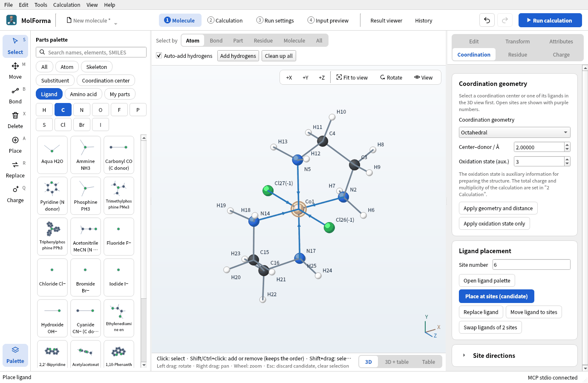Toggle the N element filter
Image resolution: width=588 pixels, height=383 pixels.
82,110
